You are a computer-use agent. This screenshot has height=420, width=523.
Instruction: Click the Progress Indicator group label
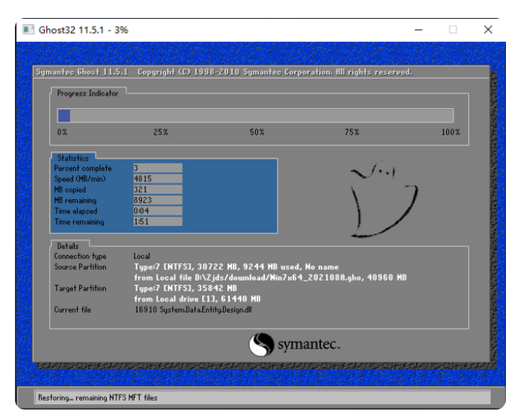pos(88,94)
